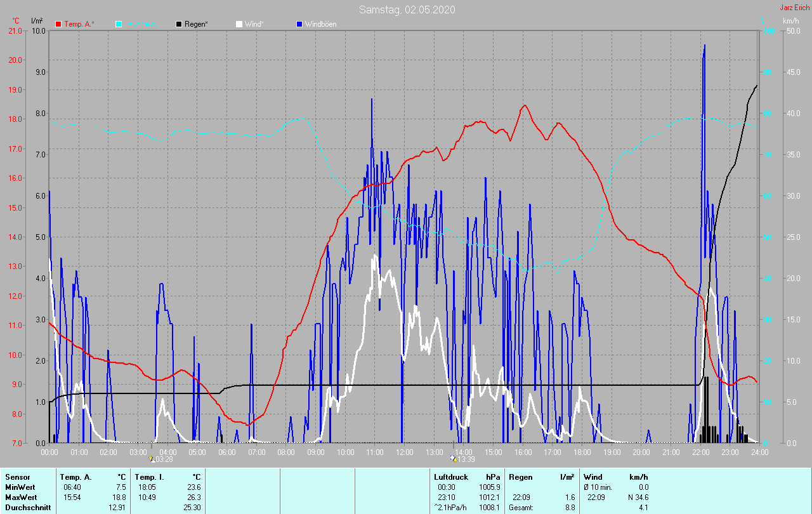Click the km/h unit label above the right axis
Image resolution: width=812 pixels, height=514 pixels.
(x=791, y=21)
